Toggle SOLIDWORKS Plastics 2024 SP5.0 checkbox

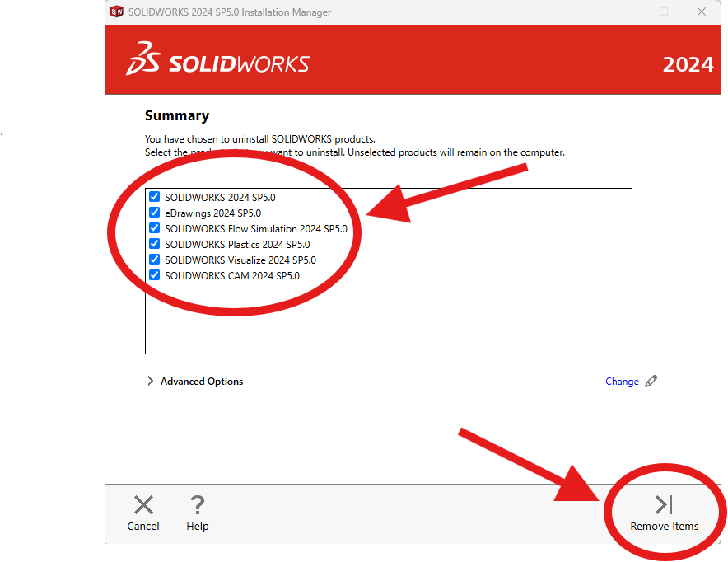click(x=155, y=244)
